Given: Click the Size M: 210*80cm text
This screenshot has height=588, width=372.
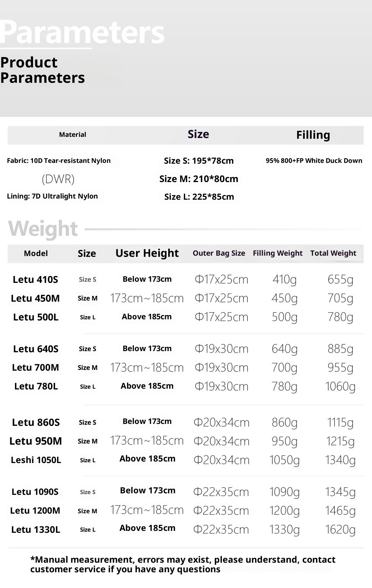Looking at the screenshot, I should pos(199,179).
